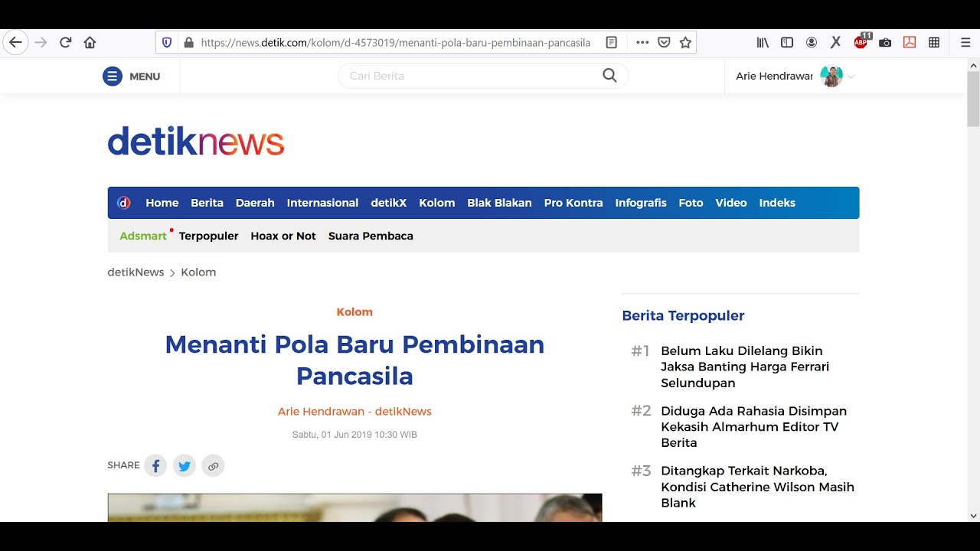This screenshot has height=551, width=980.
Task: Expand the user account dropdown arrow
Action: point(851,77)
